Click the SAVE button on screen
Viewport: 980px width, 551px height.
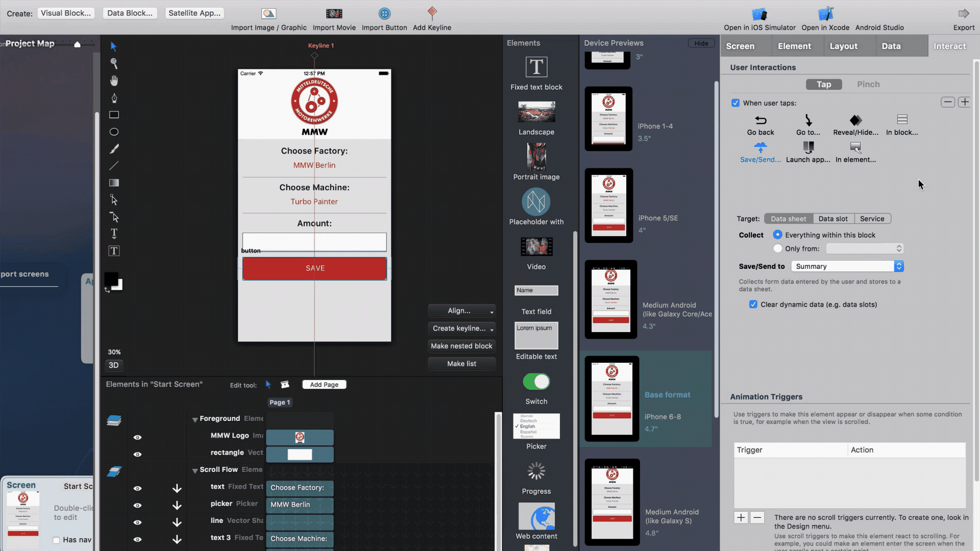click(314, 268)
